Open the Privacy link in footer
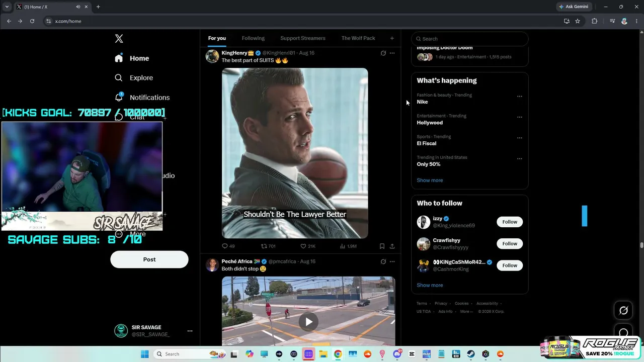Screen dimensions: 644x362 pyautogui.click(x=441, y=303)
